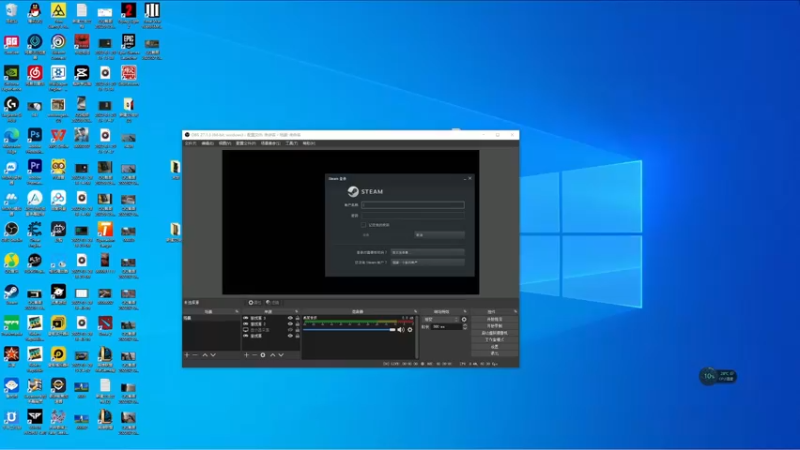Viewport: 800px width, 450px height.
Task: Show the hidden display capture source
Action: click(x=290, y=330)
